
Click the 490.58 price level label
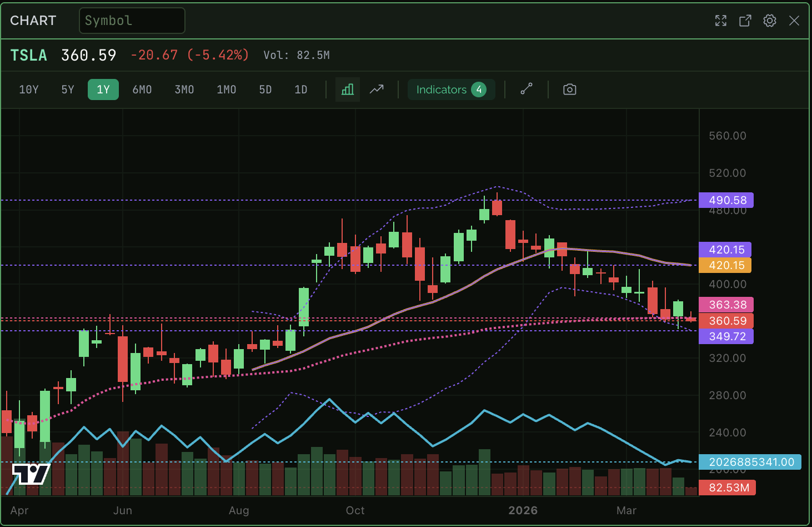coord(726,200)
